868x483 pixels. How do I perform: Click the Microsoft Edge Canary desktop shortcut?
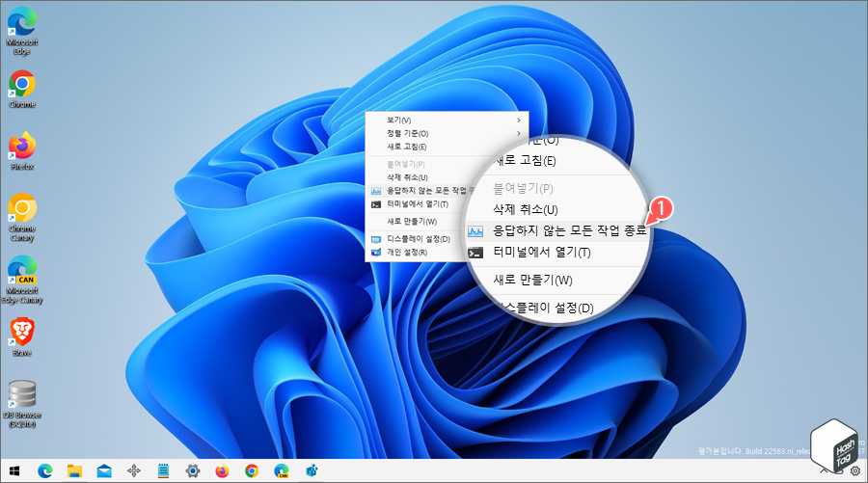pyautogui.click(x=22, y=280)
